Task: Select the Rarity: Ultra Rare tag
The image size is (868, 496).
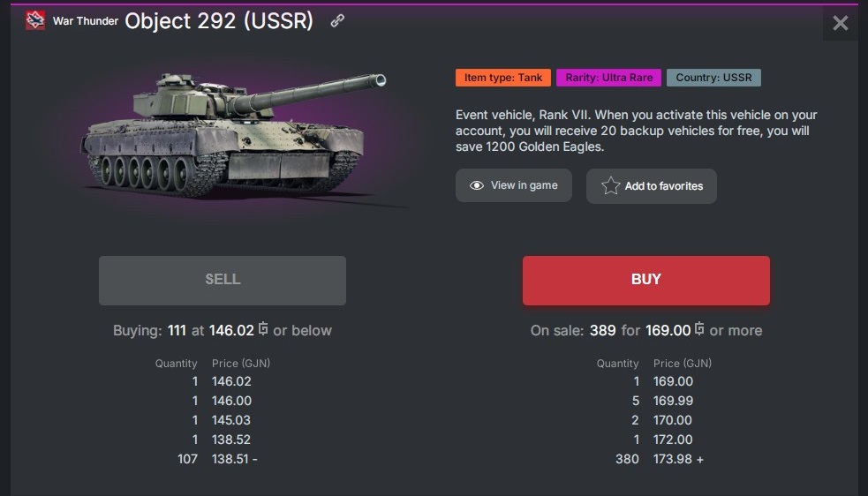Action: [x=608, y=78]
